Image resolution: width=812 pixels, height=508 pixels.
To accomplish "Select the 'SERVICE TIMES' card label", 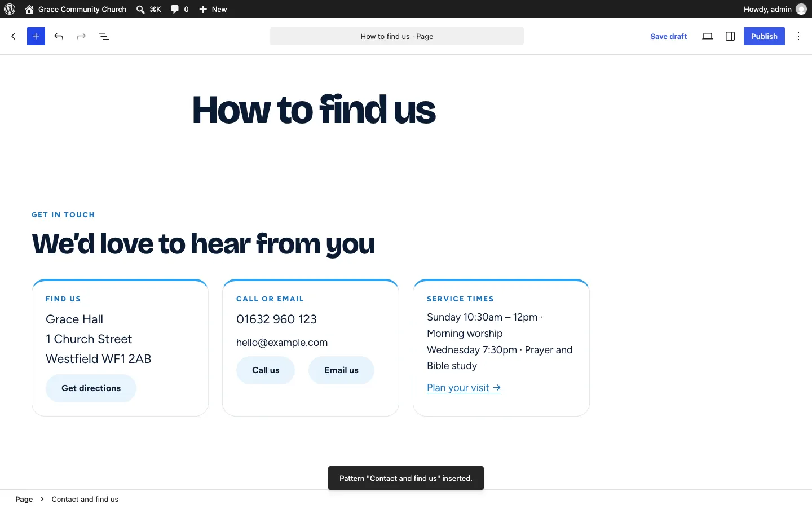I will (460, 299).
